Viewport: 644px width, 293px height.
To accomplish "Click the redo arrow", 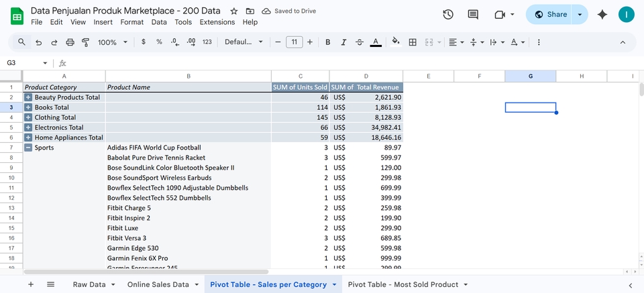I will pyautogui.click(x=54, y=42).
